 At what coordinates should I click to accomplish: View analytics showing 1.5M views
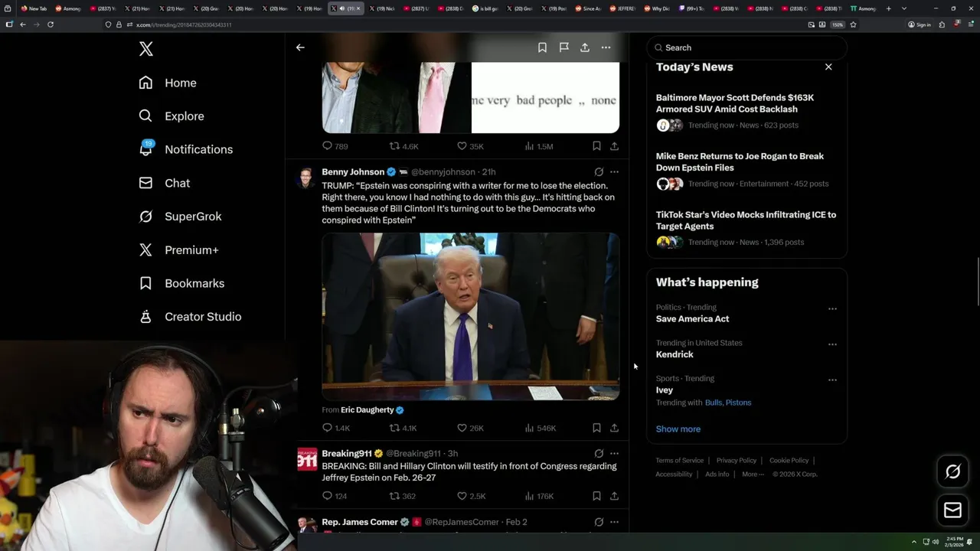pyautogui.click(x=538, y=146)
